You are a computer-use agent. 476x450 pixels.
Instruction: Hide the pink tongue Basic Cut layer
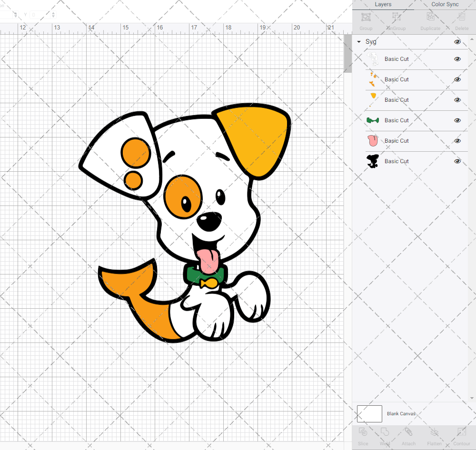pos(457,141)
